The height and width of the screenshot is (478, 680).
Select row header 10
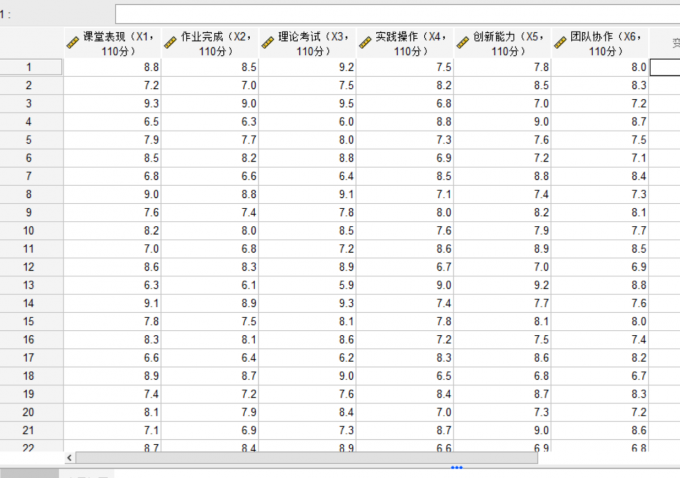click(31, 231)
